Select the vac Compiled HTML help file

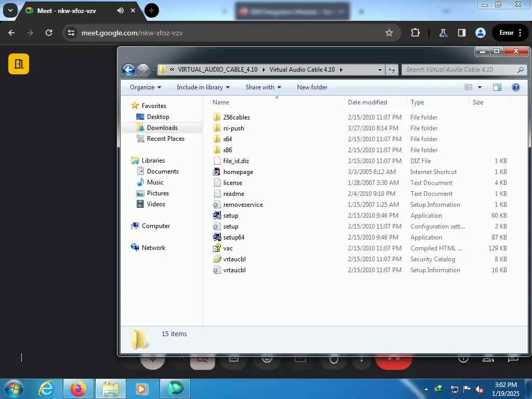(228, 248)
